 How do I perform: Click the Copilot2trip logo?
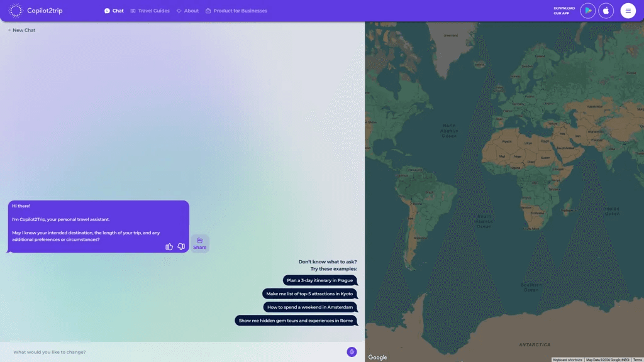click(x=35, y=11)
